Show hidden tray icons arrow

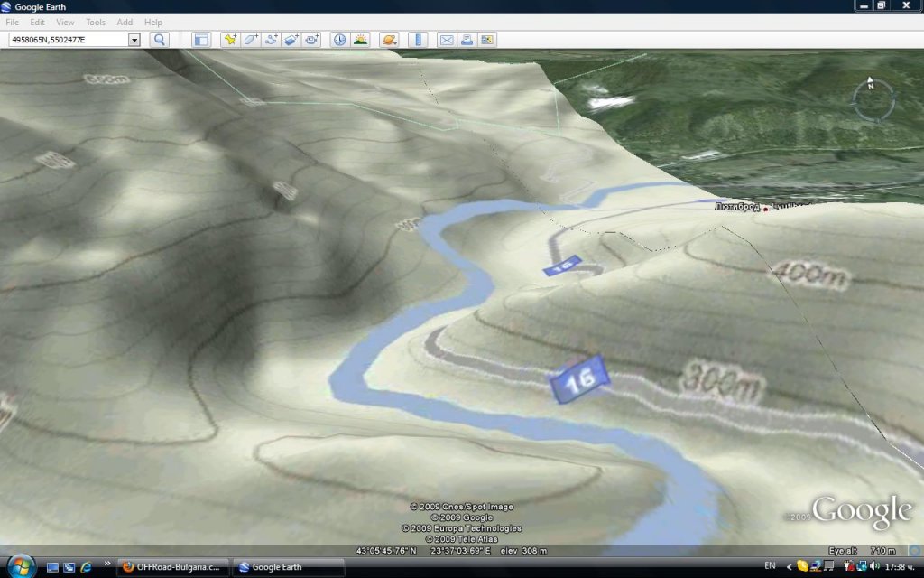click(x=789, y=567)
